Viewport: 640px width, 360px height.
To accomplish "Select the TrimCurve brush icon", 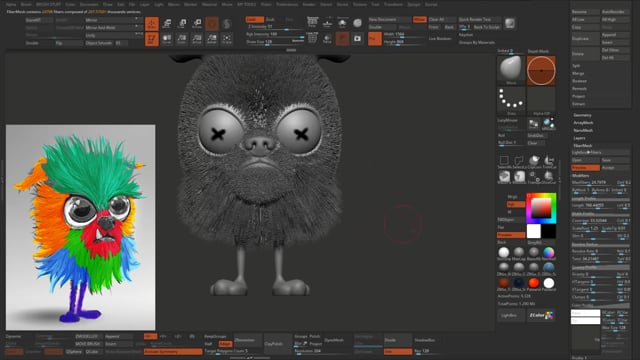I will [x=549, y=161].
